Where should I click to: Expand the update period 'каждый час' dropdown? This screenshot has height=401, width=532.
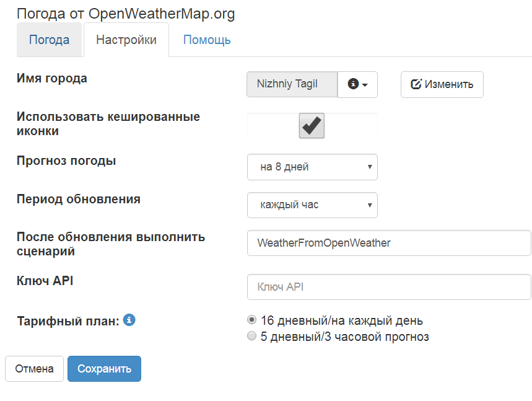(x=312, y=205)
